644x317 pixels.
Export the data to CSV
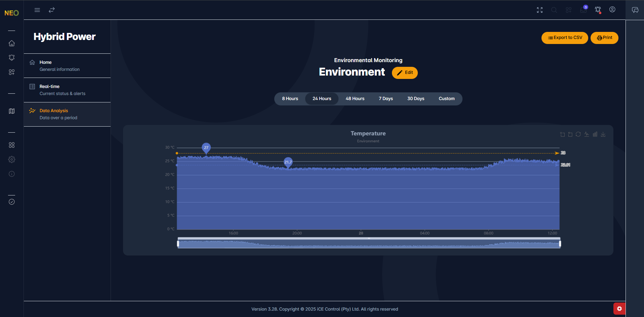(x=564, y=38)
